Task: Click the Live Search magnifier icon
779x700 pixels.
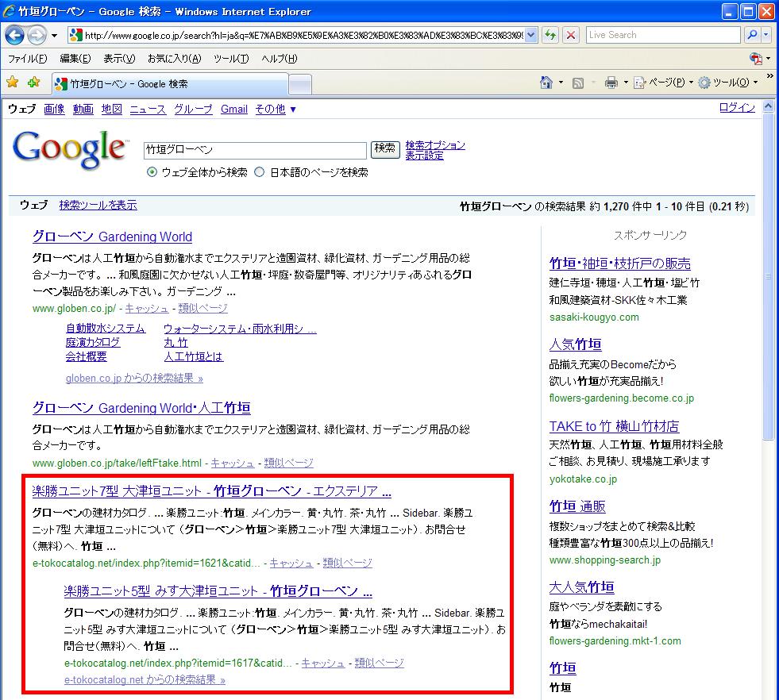Action: point(751,35)
